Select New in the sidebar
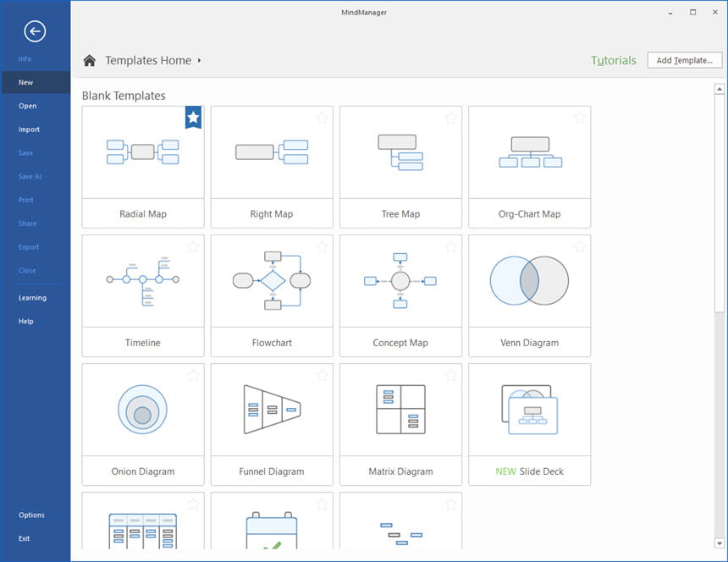 (36, 82)
